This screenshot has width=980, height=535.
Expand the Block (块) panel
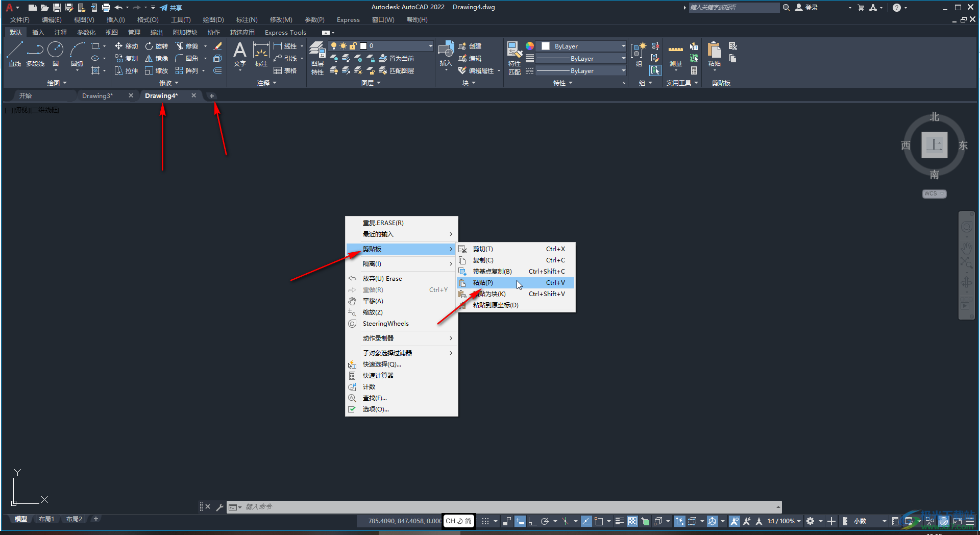(x=469, y=83)
